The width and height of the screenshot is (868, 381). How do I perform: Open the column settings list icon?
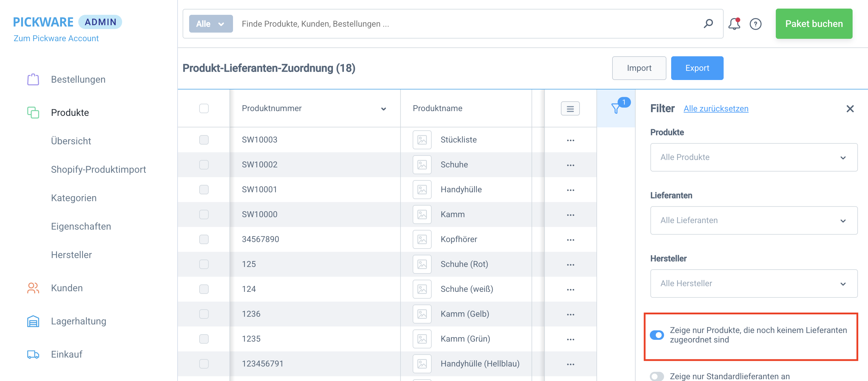570,108
